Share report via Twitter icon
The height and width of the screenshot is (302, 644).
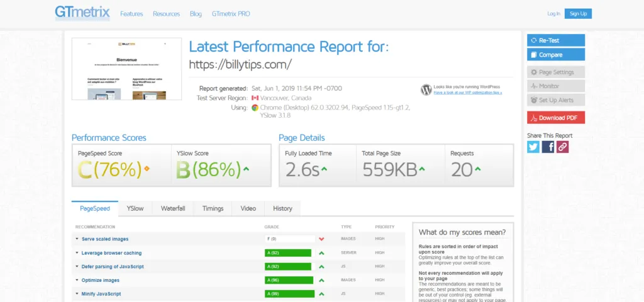click(533, 147)
